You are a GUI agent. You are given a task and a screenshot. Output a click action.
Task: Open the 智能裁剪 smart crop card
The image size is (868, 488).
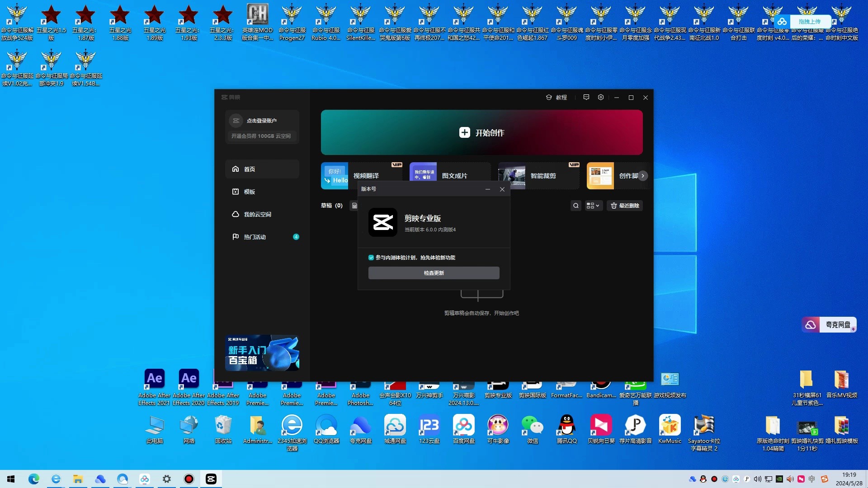pos(538,175)
